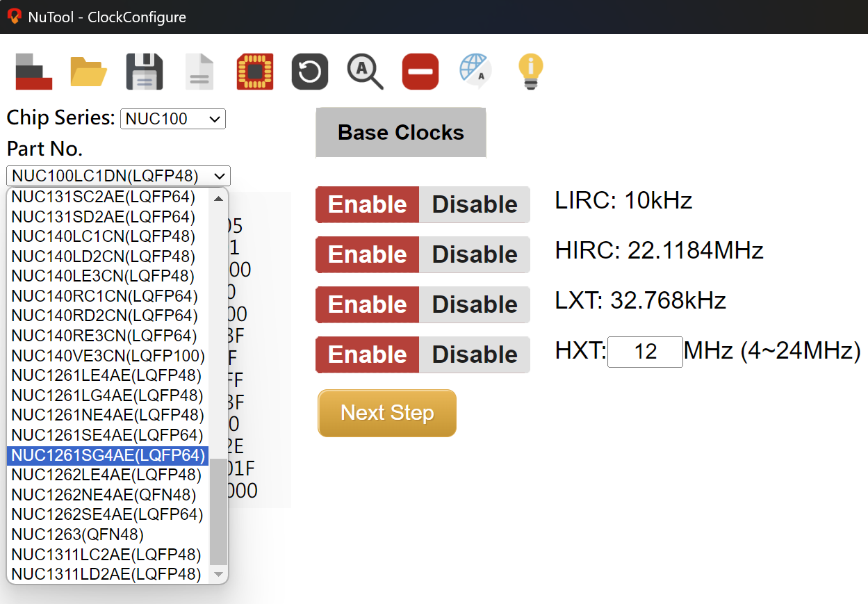Open tips via the light bulb icon
This screenshot has height=604, width=868.
[x=531, y=72]
